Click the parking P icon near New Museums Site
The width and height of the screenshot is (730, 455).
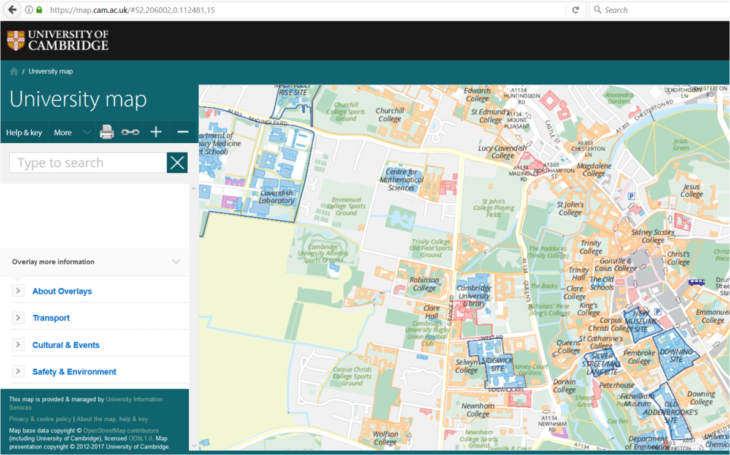(658, 311)
